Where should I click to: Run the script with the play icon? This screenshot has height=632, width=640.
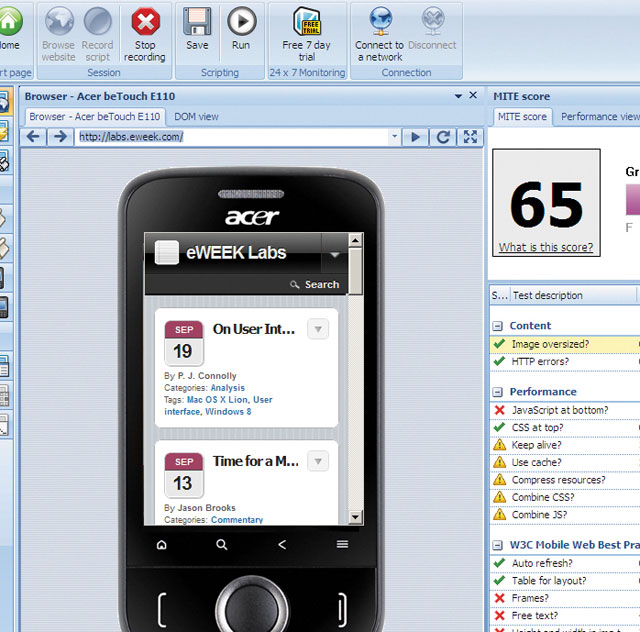tap(242, 21)
